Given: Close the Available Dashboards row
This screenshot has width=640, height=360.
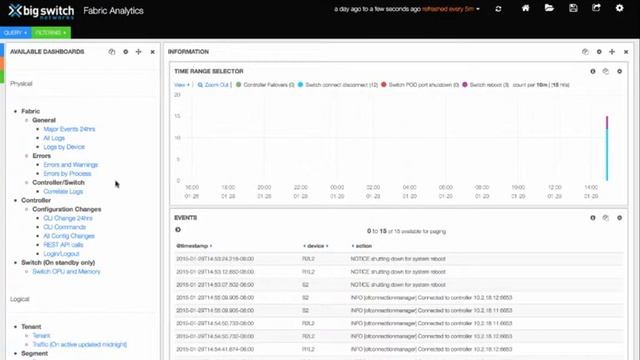Looking at the screenshot, I should 152,52.
